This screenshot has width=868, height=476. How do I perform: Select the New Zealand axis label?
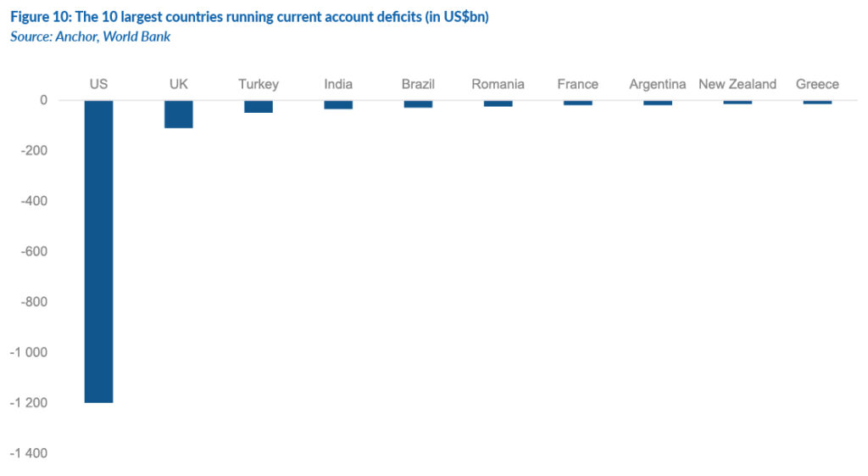point(737,84)
